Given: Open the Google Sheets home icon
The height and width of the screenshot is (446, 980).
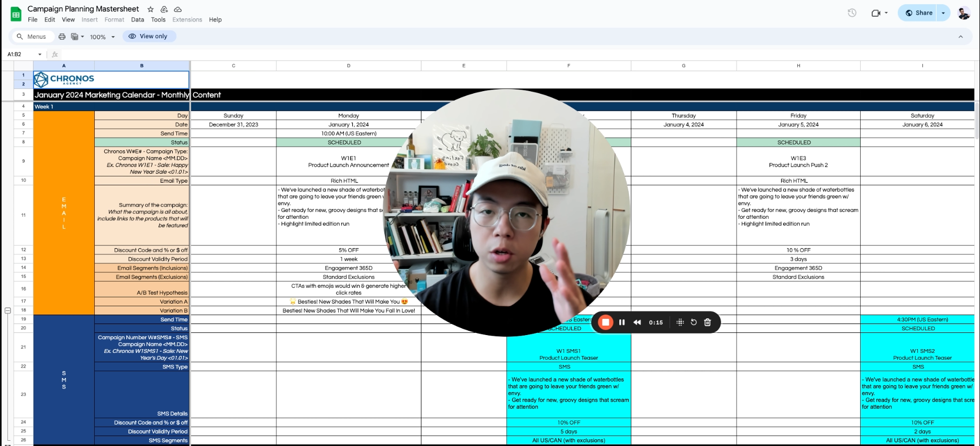Looking at the screenshot, I should pyautogui.click(x=16, y=14).
